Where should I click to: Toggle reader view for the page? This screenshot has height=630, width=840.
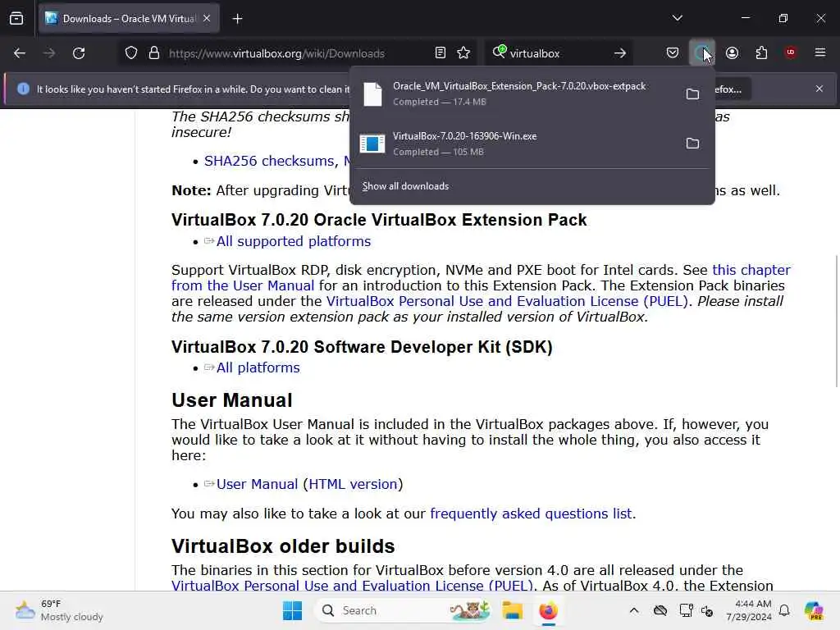click(441, 53)
